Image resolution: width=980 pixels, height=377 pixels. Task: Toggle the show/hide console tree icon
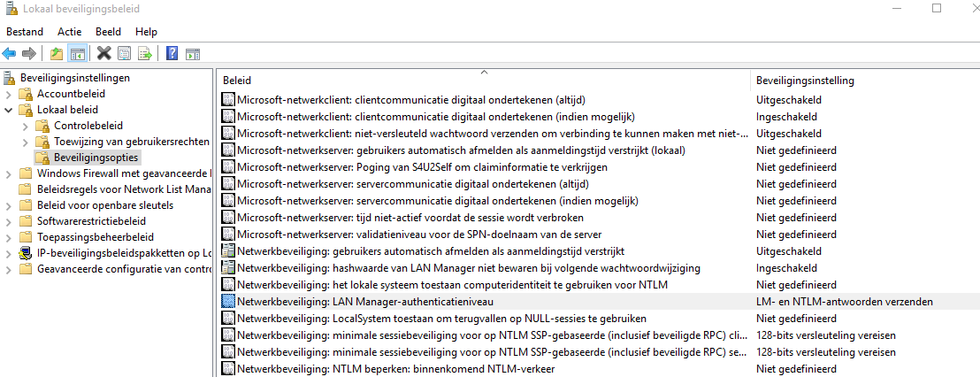coord(78,54)
